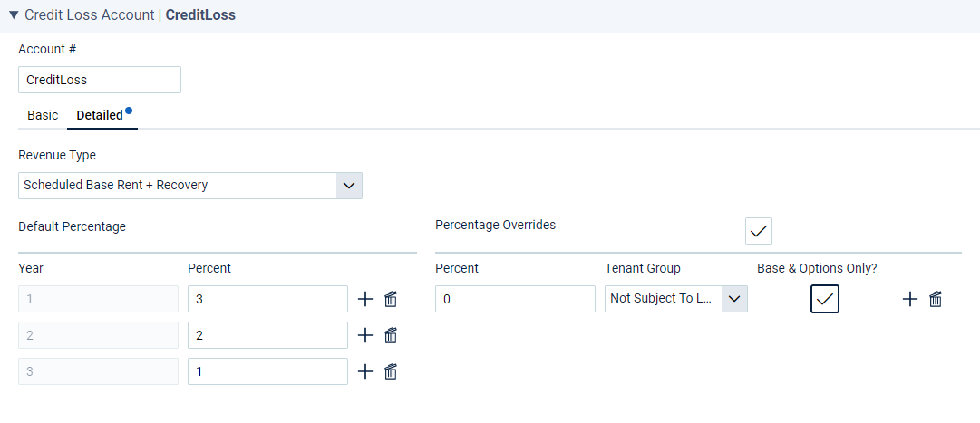This screenshot has height=423, width=980.
Task: Add a new percentage override row
Action: point(910,299)
